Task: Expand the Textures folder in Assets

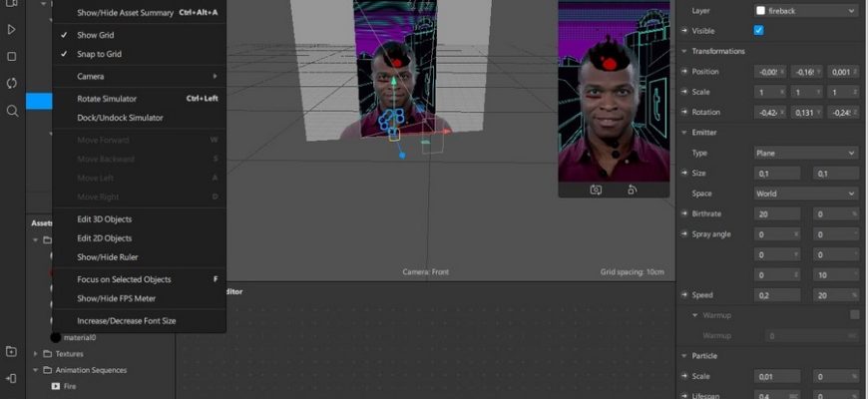Action: [x=69, y=354]
